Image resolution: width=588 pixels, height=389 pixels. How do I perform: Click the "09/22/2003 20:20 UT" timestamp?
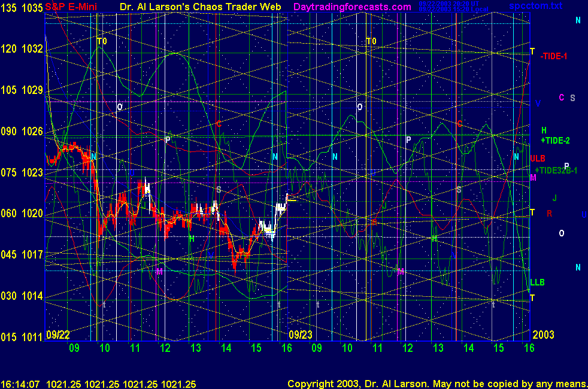click(x=449, y=4)
